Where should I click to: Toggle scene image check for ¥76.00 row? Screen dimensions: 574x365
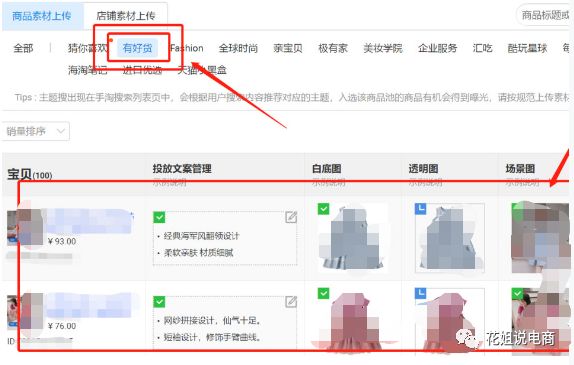click(517, 293)
